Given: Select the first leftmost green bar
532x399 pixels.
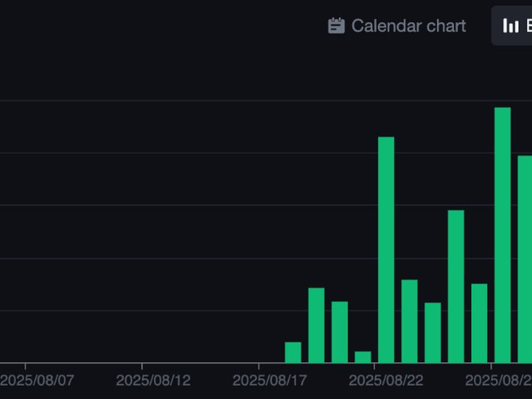Looking at the screenshot, I should [293, 352].
